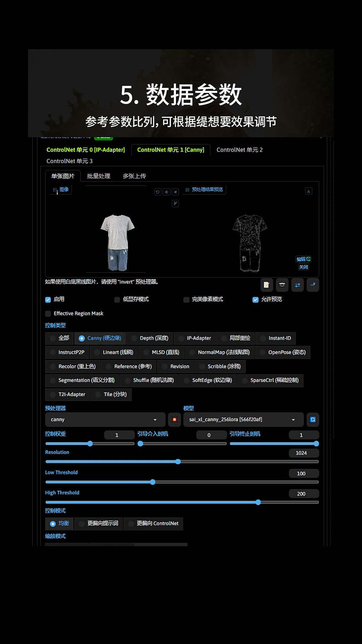Select SoftEdge (软边缘) control type
Viewport: 362px width, 644px height.
coord(208,380)
